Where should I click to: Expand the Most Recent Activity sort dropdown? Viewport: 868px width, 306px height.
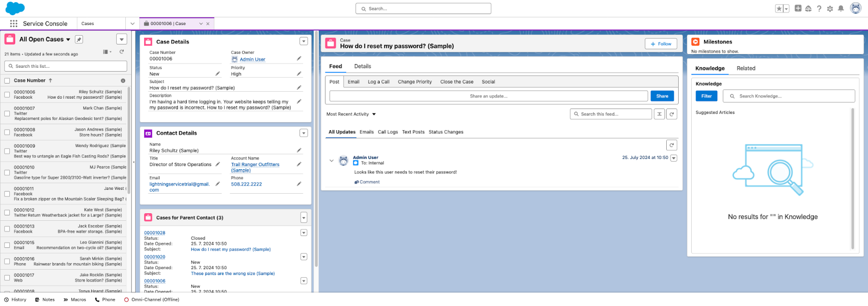[374, 114]
